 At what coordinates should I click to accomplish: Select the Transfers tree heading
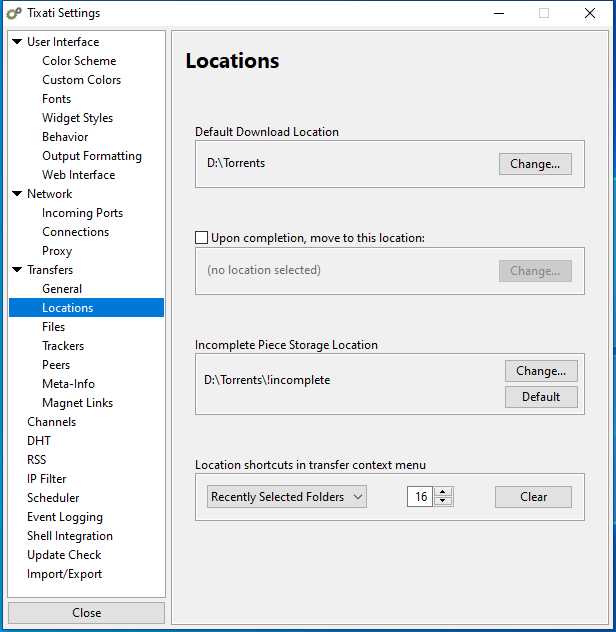(x=50, y=270)
